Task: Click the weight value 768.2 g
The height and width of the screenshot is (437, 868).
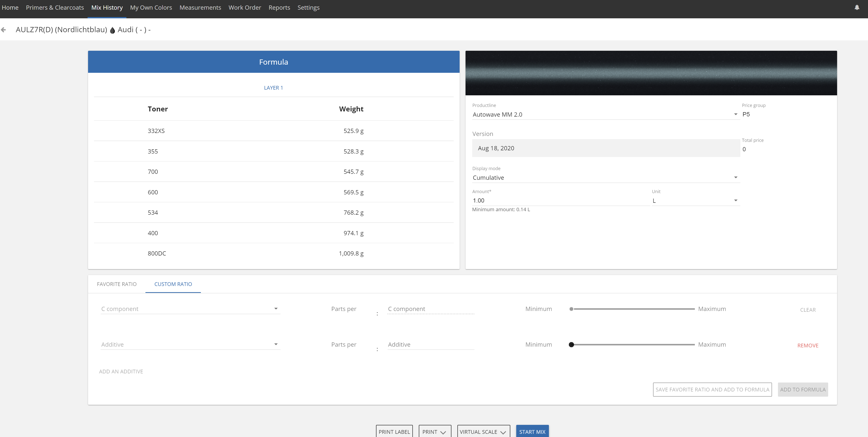Action: [x=353, y=212]
